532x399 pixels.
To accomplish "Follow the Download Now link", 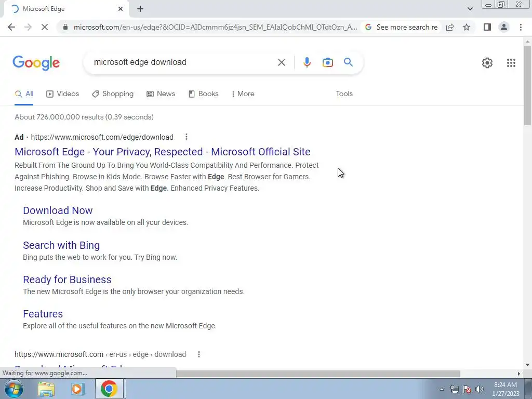I will (x=58, y=210).
